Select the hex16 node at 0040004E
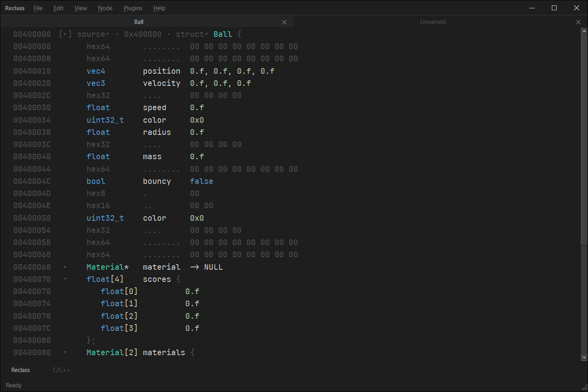 tap(98, 205)
